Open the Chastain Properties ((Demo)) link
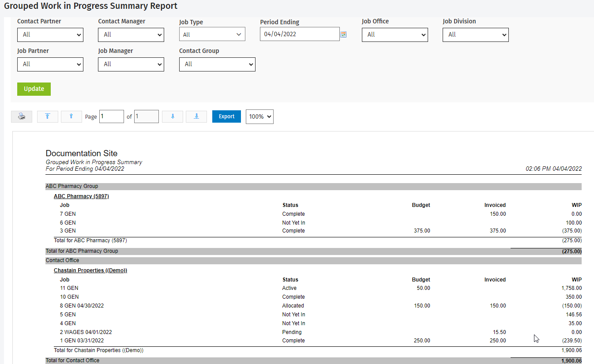The image size is (594, 364). [90, 270]
